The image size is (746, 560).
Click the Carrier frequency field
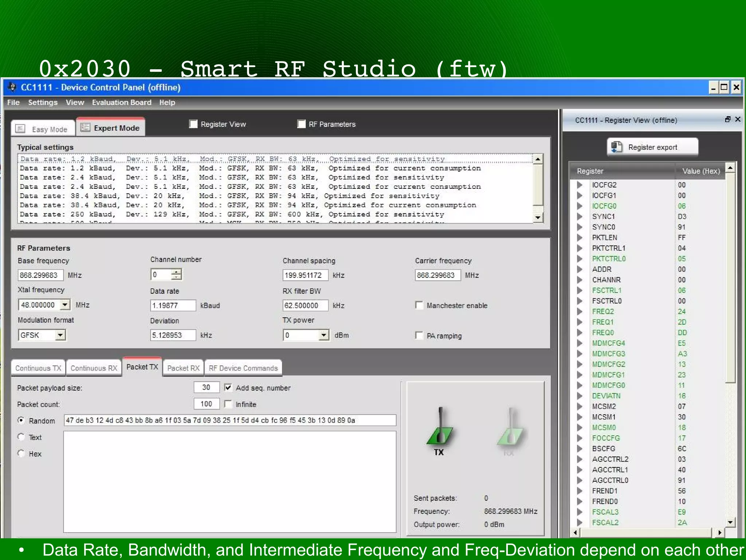437,275
